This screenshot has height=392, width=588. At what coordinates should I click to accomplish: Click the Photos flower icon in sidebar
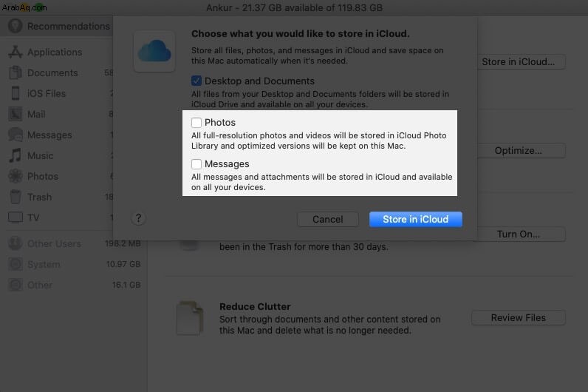coord(16,176)
